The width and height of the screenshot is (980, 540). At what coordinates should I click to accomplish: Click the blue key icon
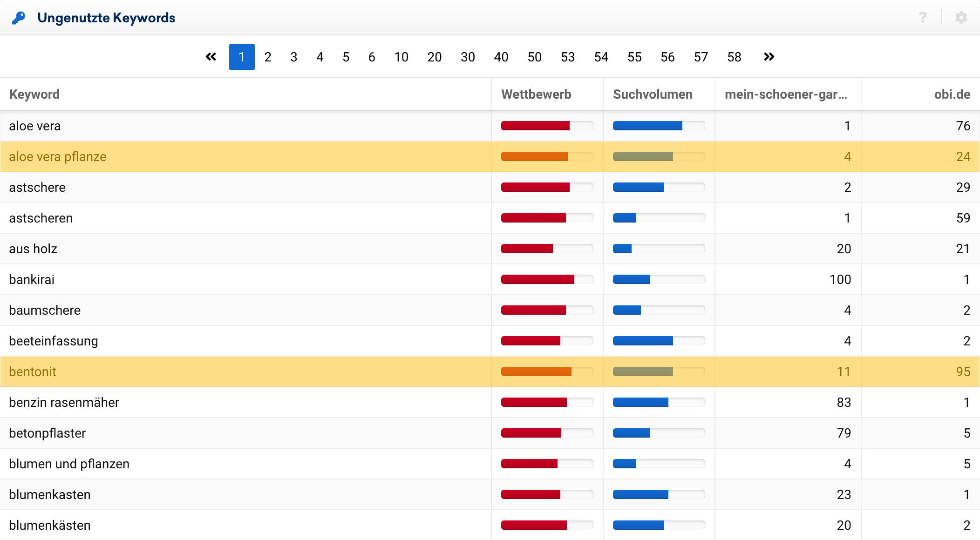coord(19,18)
